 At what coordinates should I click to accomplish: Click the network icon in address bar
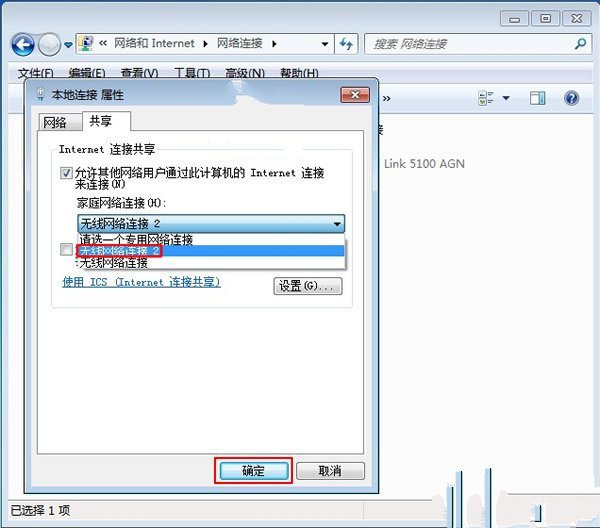coord(86,43)
